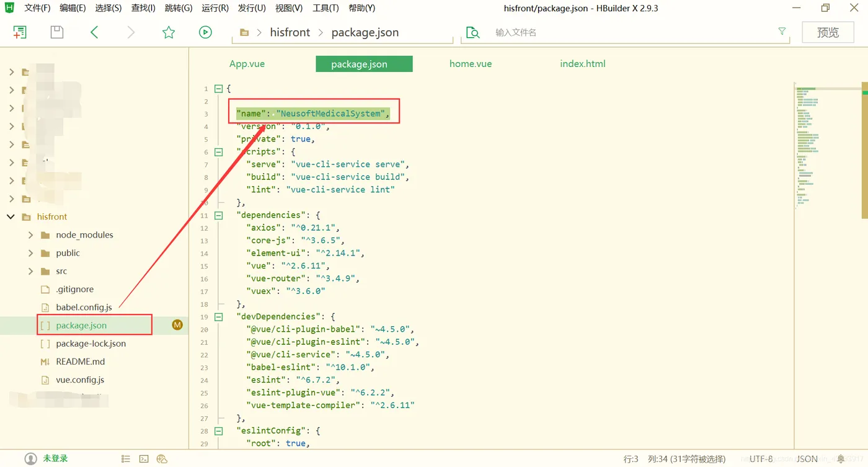Click the HBuilder X logo icon
The width and height of the screenshot is (868, 467).
(x=9, y=8)
